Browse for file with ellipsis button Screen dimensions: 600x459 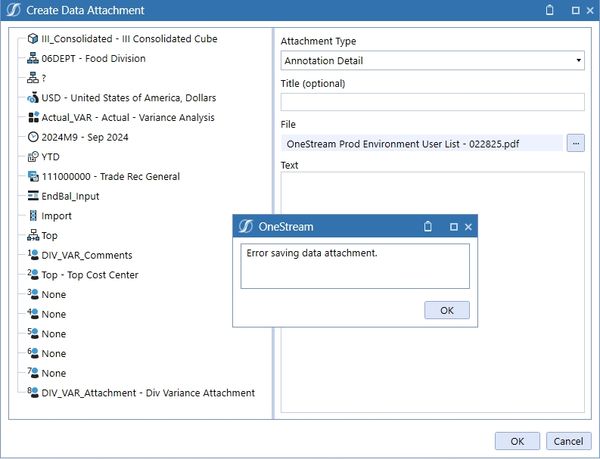pos(575,144)
